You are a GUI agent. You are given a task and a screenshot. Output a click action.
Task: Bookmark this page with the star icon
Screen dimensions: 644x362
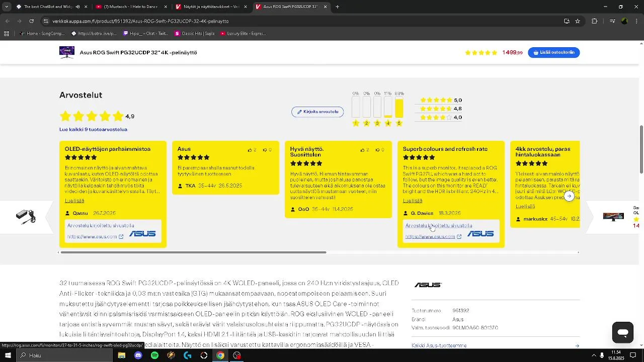click(578, 21)
